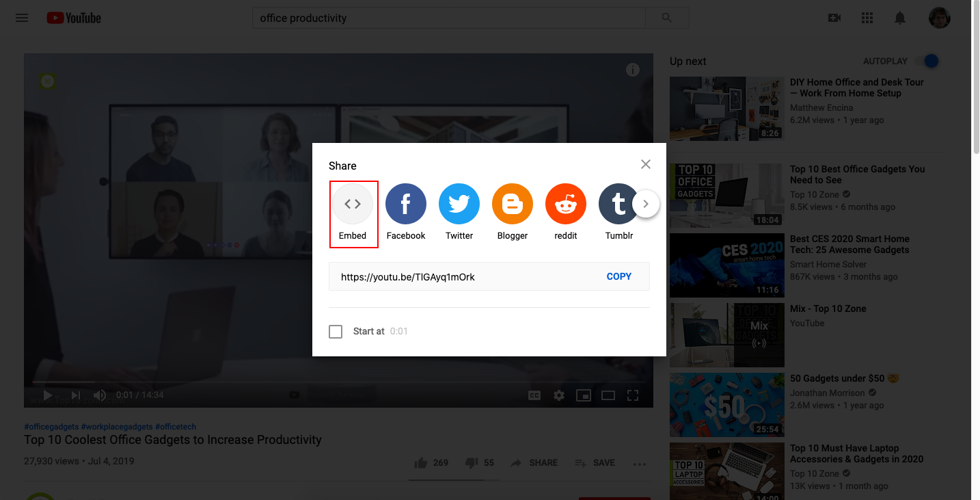Dislike the video with 55 dislikes
This screenshot has height=500, width=980.
[479, 463]
